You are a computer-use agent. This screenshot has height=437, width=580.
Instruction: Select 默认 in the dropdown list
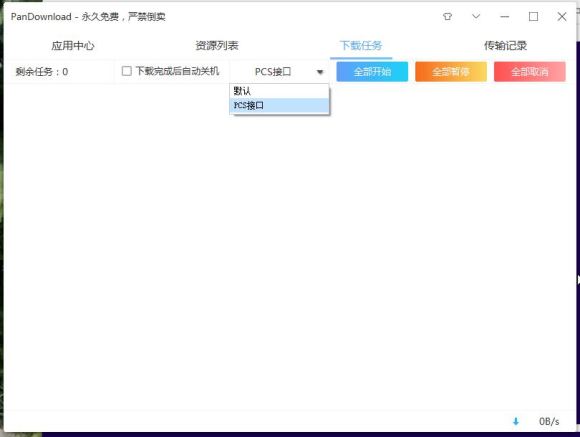[x=279, y=91]
